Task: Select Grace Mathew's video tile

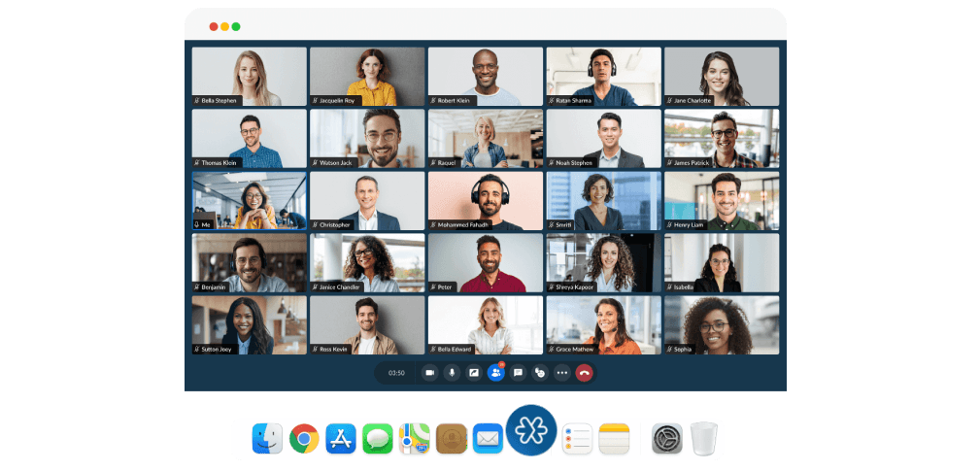Action: pyautogui.click(x=603, y=324)
